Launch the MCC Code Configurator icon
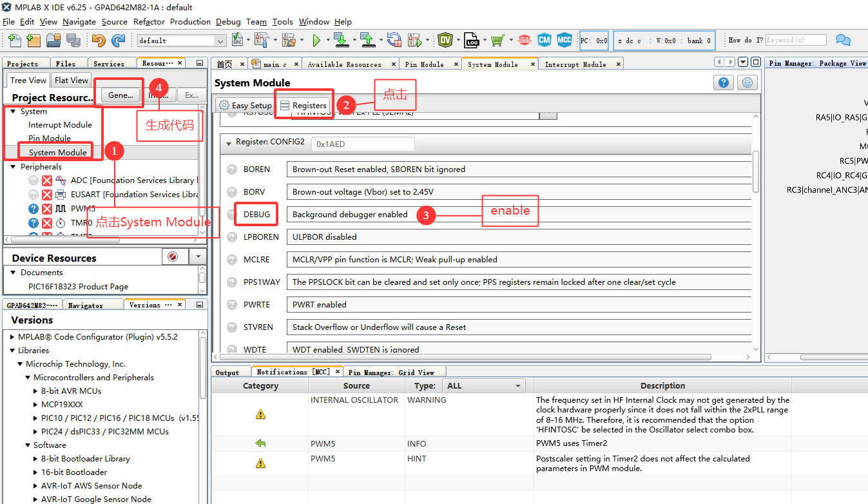 (x=564, y=40)
